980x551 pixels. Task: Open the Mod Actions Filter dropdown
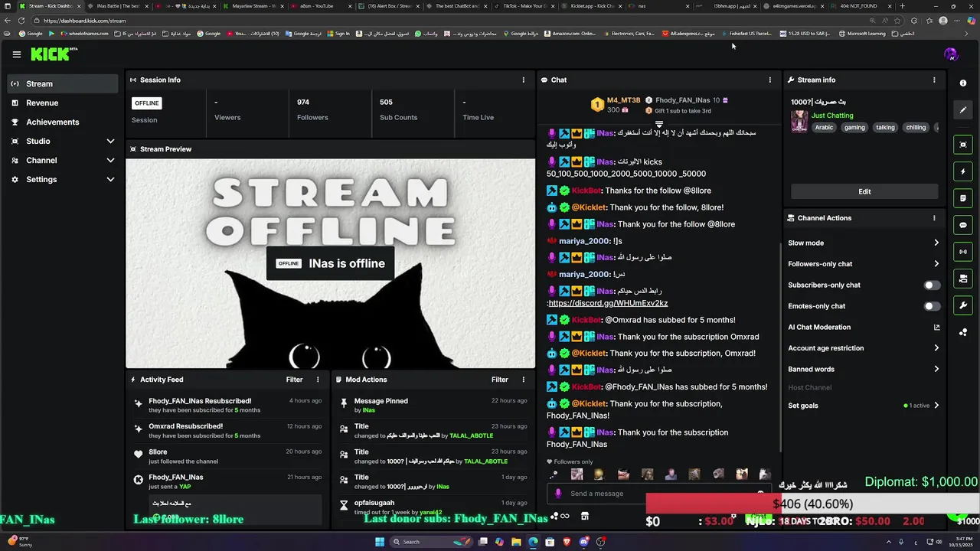click(x=500, y=380)
